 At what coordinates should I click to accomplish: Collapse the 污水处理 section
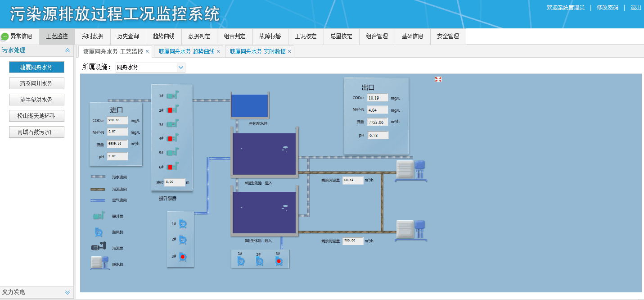68,50
